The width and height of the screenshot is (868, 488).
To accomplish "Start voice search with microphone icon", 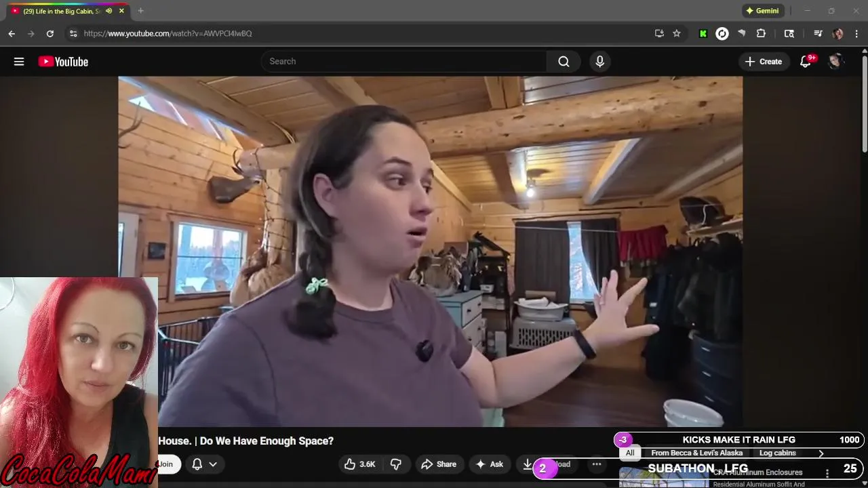I will pos(599,62).
